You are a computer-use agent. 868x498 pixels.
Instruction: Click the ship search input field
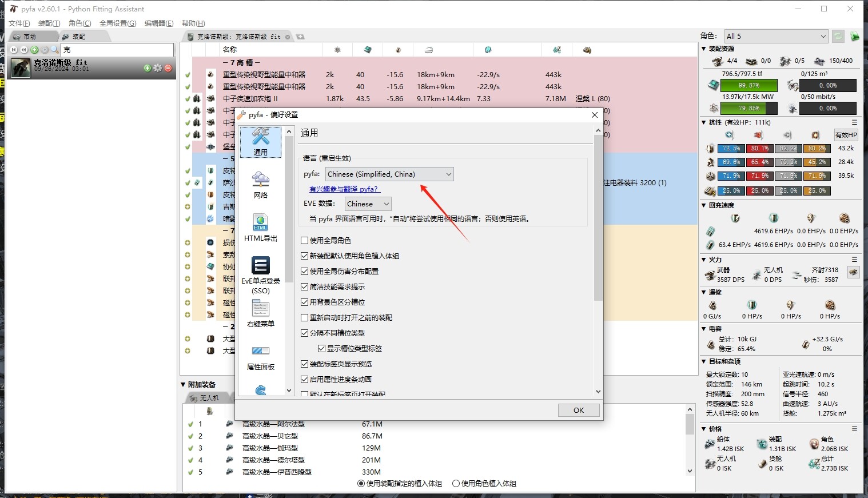click(x=117, y=50)
